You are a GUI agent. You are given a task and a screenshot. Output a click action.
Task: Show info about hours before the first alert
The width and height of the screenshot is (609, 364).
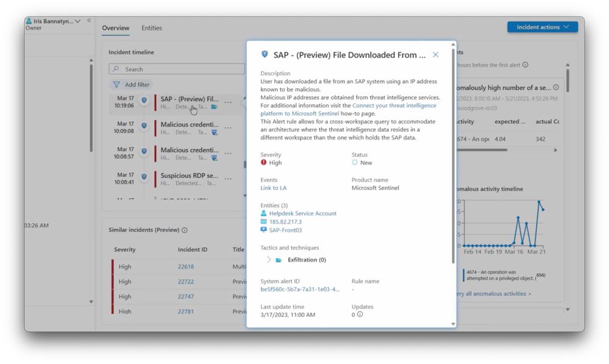525,65
